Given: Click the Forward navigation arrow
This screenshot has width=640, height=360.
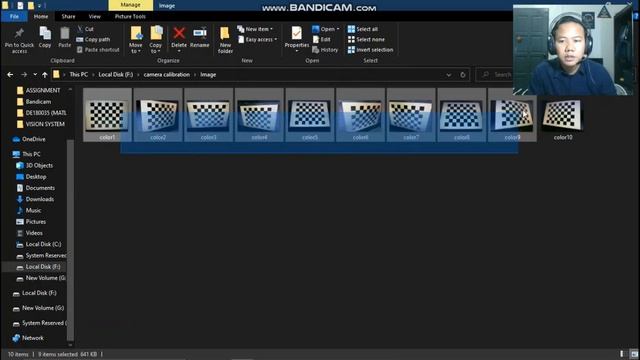Looking at the screenshot, I should coord(24,75).
